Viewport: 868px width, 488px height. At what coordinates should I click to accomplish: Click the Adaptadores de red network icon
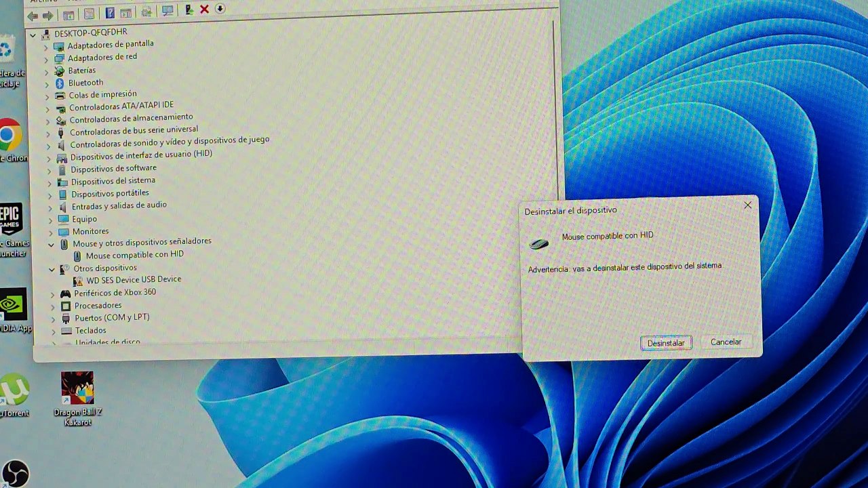click(x=59, y=59)
